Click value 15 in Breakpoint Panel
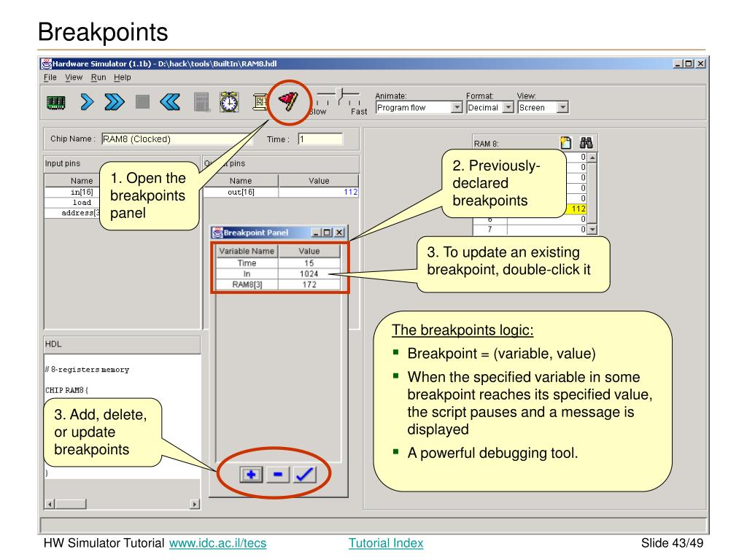 point(309,262)
